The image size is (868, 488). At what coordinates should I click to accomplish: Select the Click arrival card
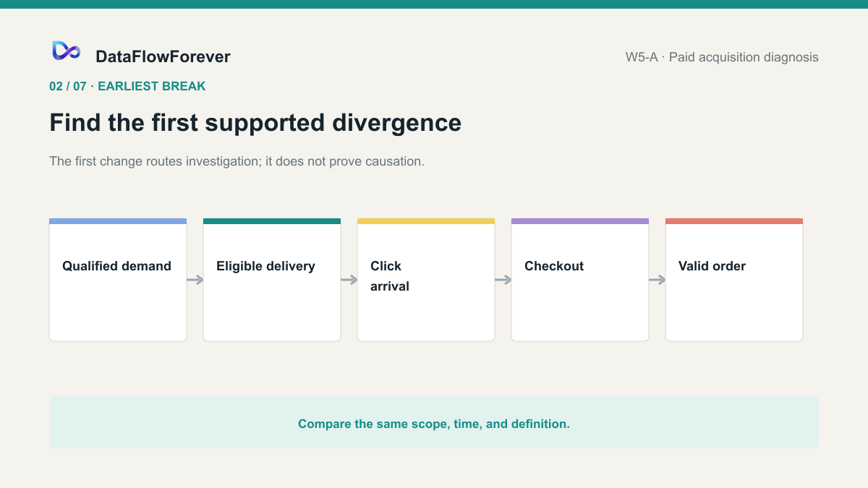pyautogui.click(x=426, y=280)
